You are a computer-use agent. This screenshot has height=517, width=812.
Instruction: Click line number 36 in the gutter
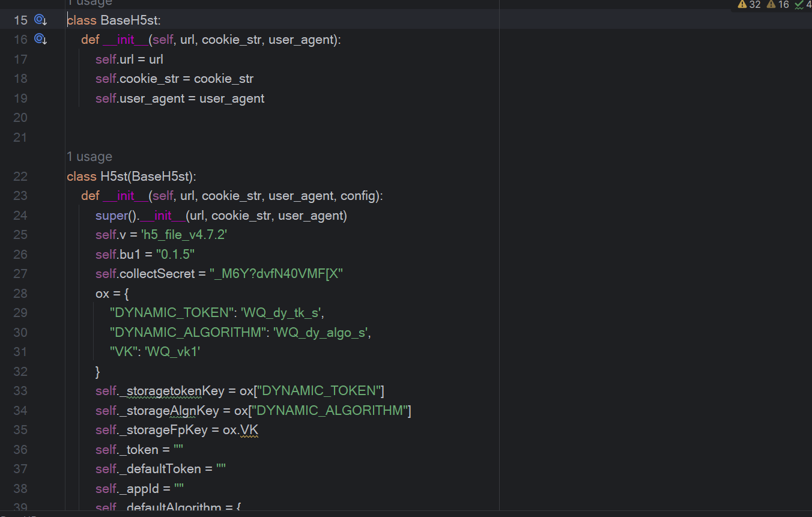20,450
